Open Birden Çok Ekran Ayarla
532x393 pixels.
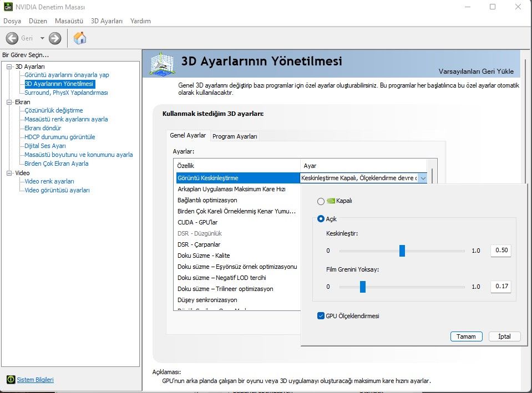point(57,164)
